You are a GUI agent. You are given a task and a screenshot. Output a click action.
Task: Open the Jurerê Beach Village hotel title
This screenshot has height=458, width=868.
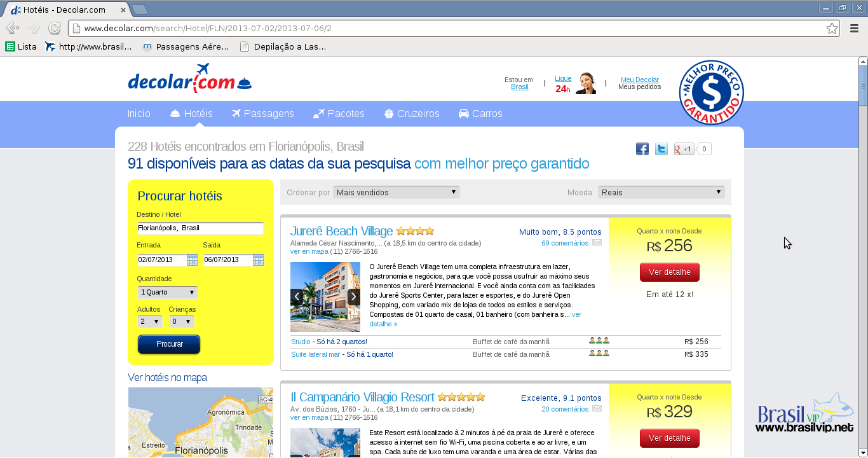[x=342, y=231]
